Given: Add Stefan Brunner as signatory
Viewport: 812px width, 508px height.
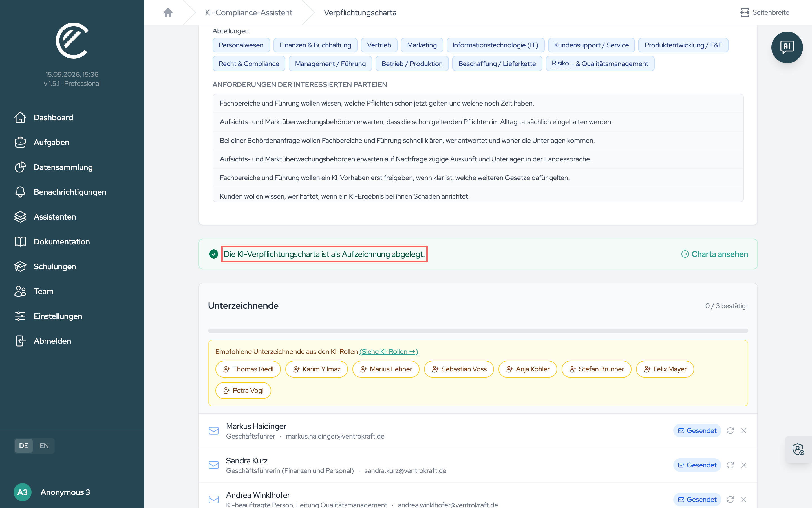Looking at the screenshot, I should tap(596, 369).
